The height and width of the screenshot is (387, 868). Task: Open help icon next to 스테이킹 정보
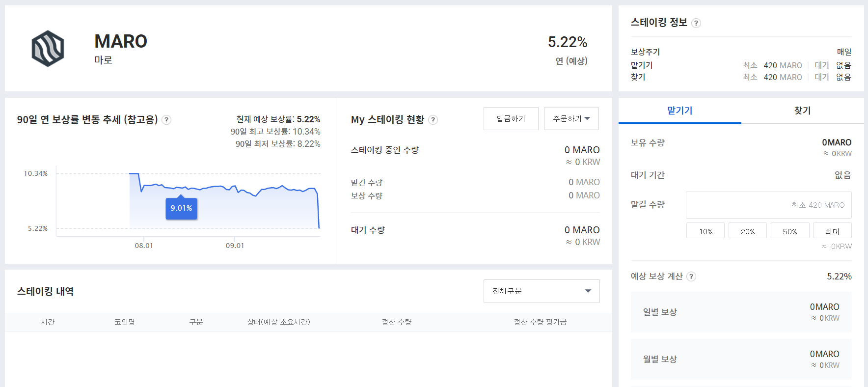[x=696, y=23]
